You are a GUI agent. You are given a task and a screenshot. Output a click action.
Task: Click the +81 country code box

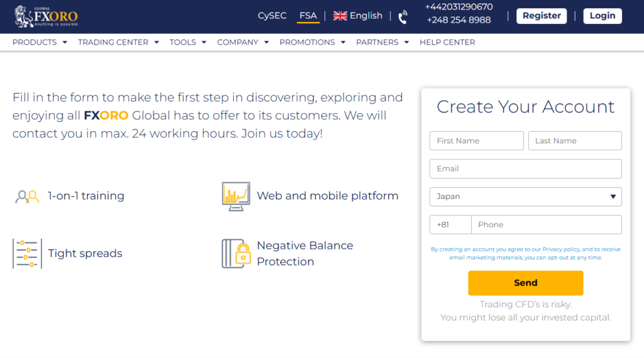(x=450, y=225)
